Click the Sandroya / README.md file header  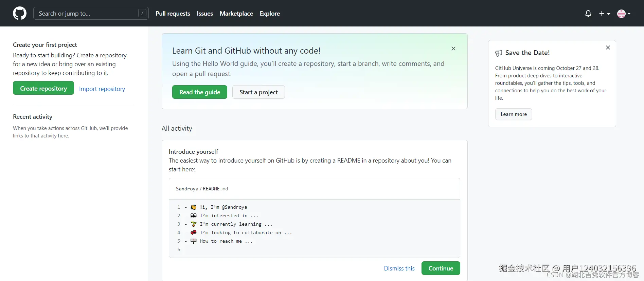click(315, 189)
